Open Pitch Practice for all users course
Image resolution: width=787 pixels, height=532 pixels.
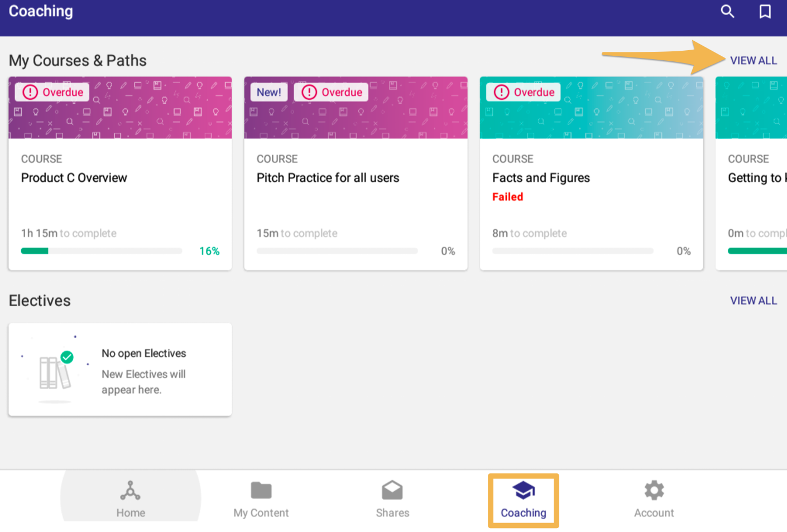[x=328, y=178]
